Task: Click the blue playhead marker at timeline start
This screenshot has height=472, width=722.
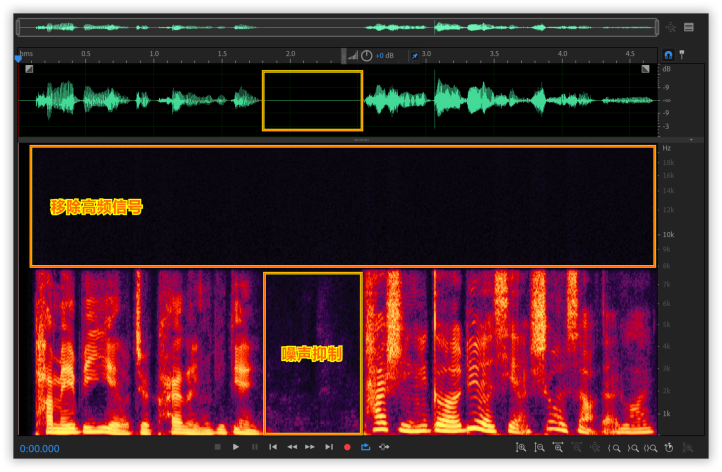Action: 18,58
